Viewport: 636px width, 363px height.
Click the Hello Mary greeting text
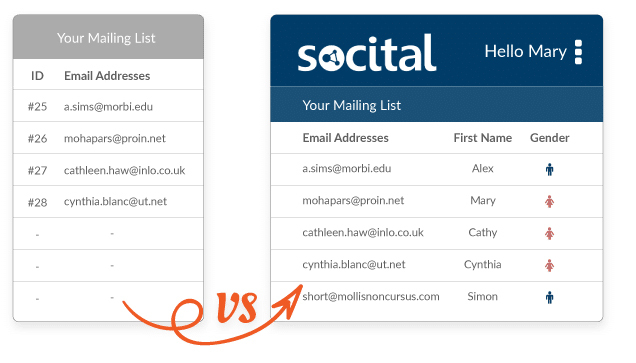tap(525, 52)
